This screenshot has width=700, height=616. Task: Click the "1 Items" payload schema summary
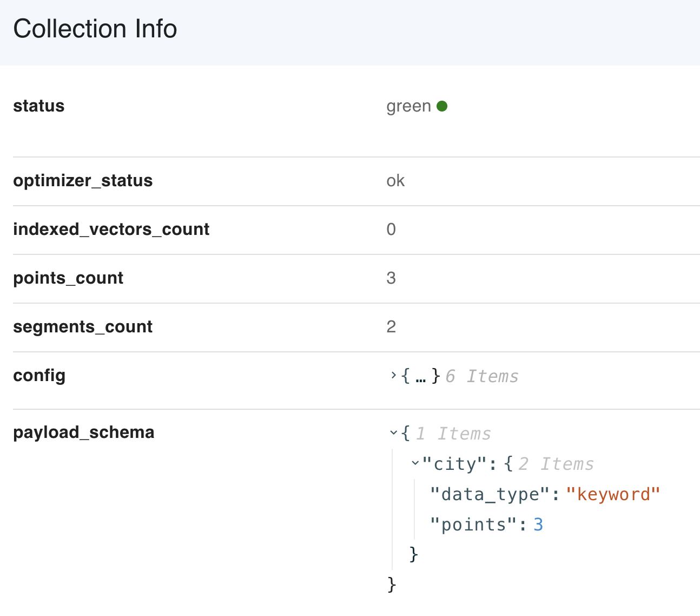453,434
